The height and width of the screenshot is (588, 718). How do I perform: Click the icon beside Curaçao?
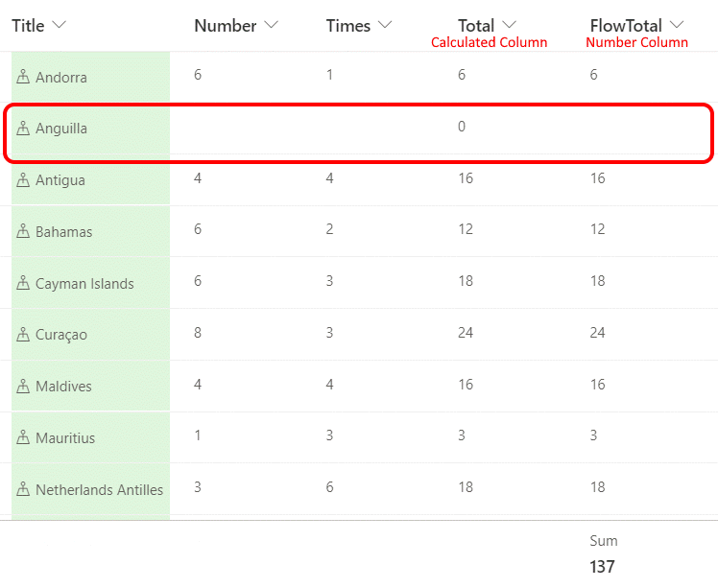pos(24,335)
